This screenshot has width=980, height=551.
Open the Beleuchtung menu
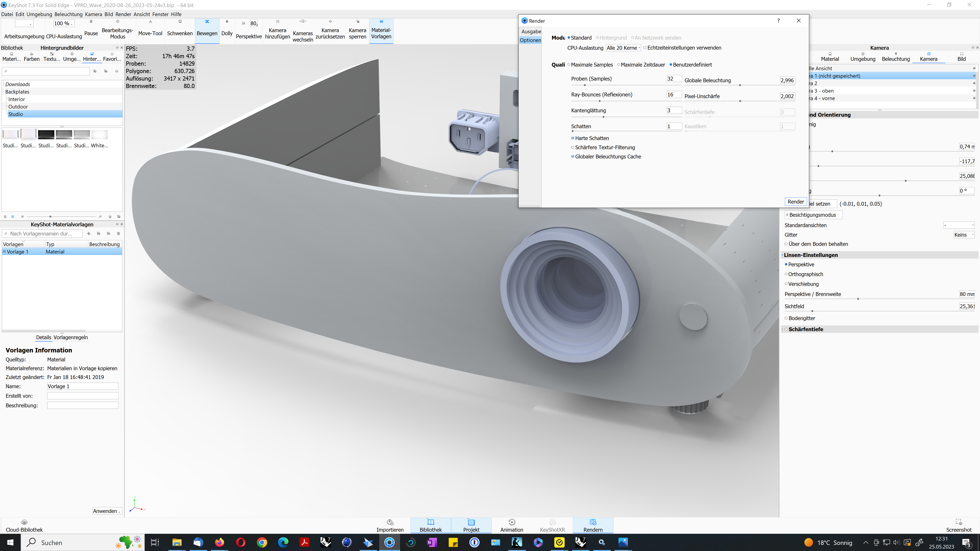pos(69,14)
